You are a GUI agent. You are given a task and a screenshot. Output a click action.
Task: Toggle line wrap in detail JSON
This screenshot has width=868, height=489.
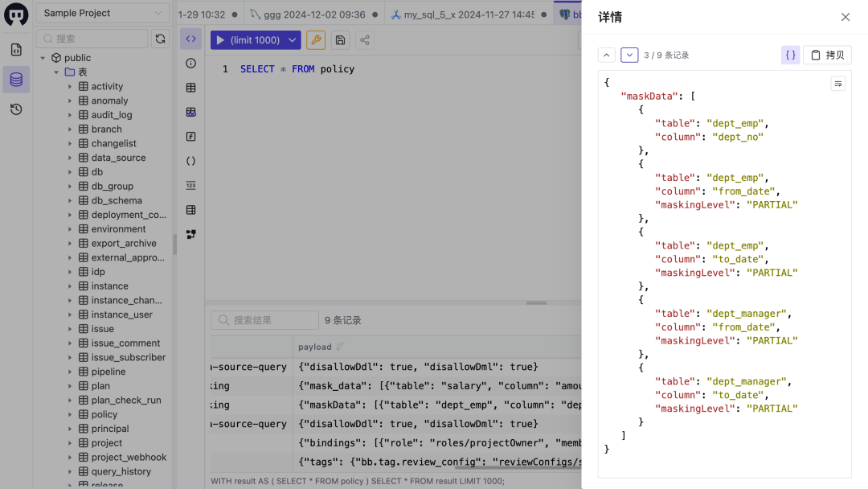coord(838,84)
